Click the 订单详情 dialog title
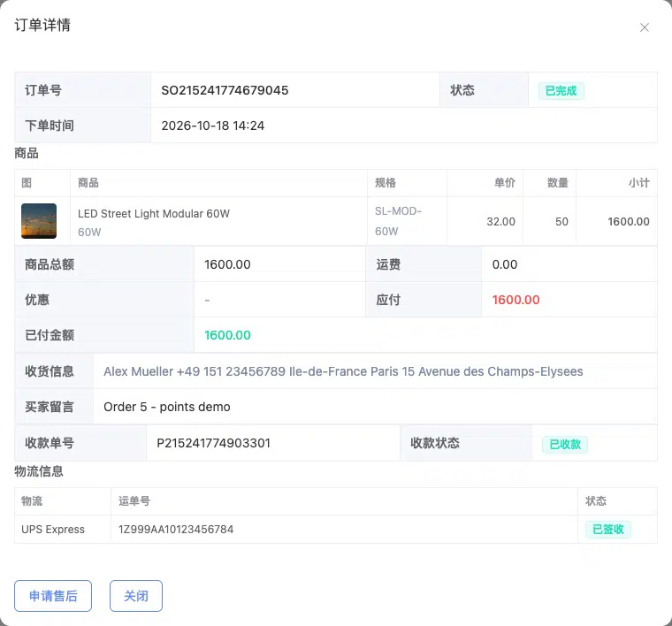 pyautogui.click(x=42, y=25)
